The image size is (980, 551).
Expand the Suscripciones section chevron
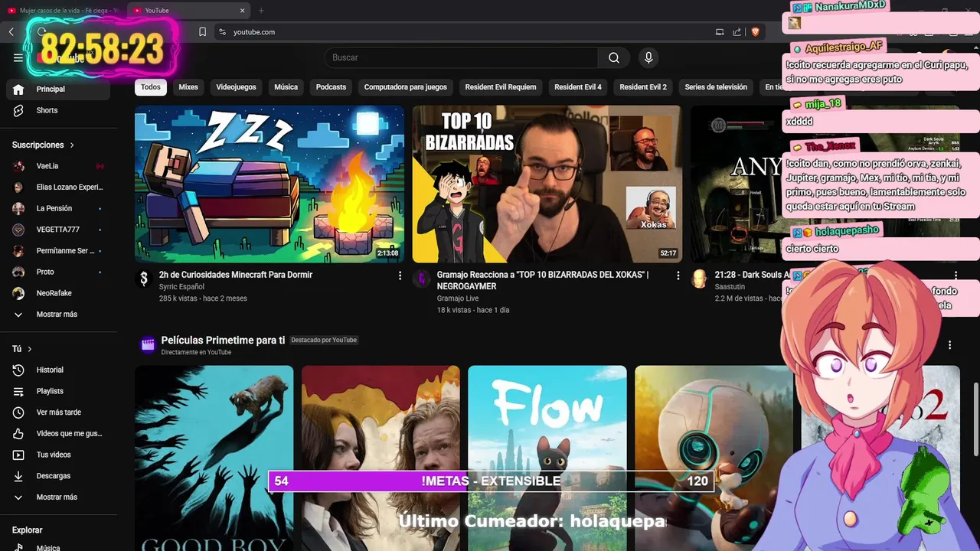tap(72, 145)
